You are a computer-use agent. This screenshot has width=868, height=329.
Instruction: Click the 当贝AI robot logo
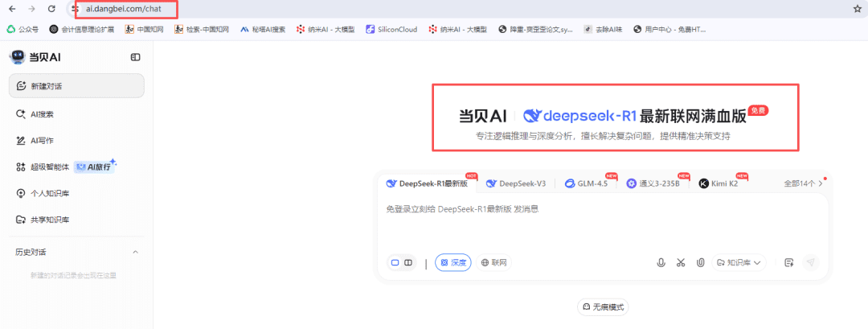18,57
